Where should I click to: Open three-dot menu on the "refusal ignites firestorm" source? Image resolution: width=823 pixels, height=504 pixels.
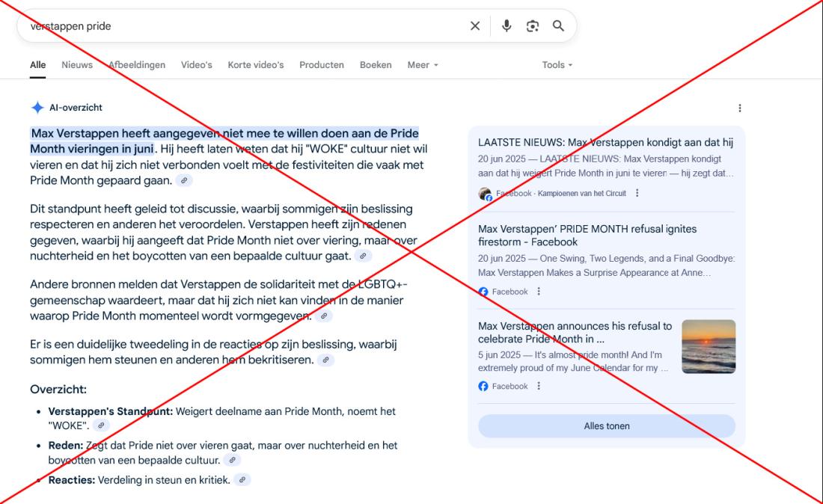(539, 292)
